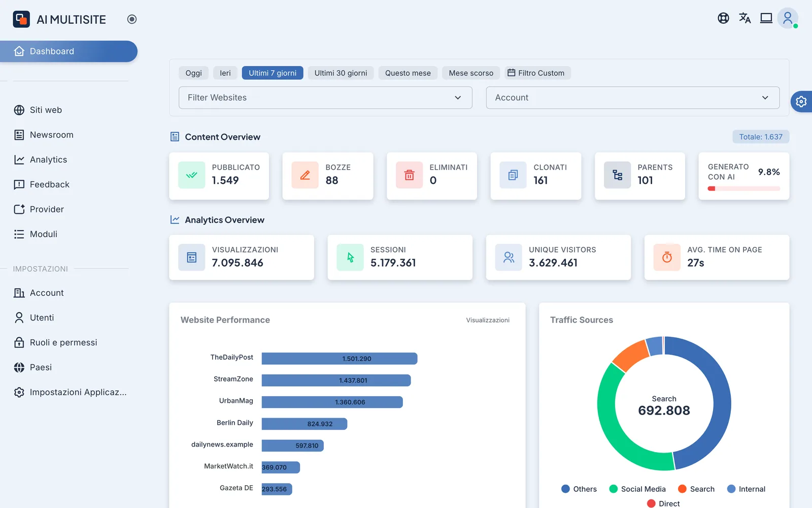Click the AI Multisite logo icon
This screenshot has height=508, width=812.
click(21, 19)
